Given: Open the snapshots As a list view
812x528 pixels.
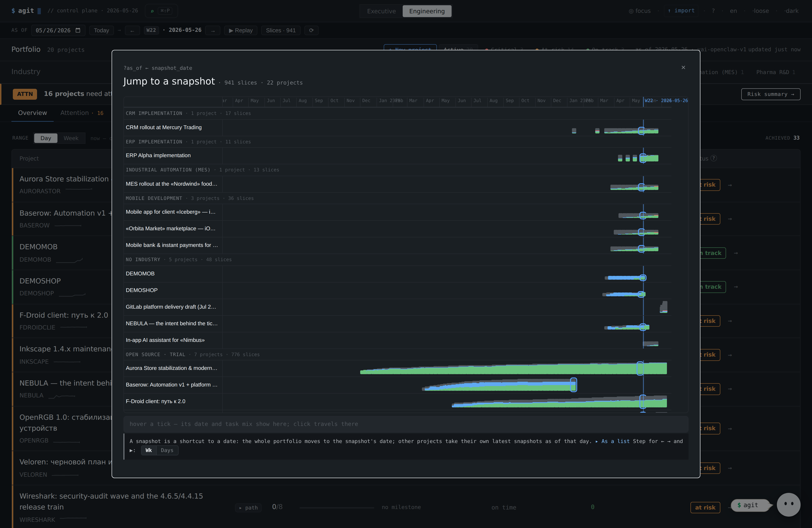Looking at the screenshot, I should [613, 441].
